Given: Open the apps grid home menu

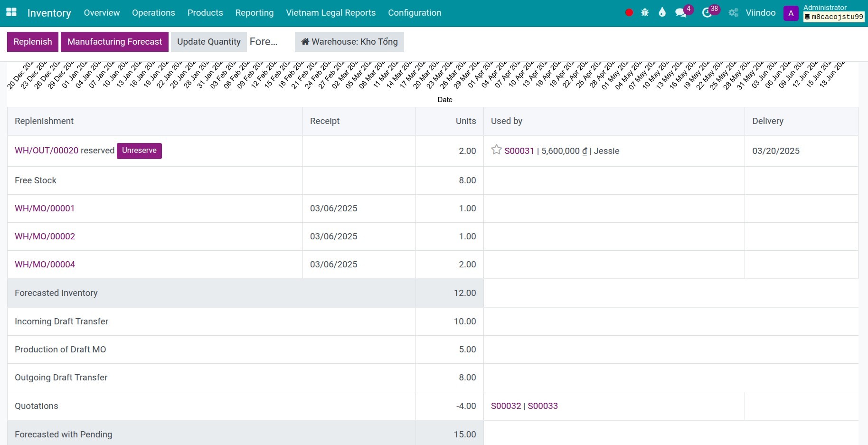Looking at the screenshot, I should point(11,12).
